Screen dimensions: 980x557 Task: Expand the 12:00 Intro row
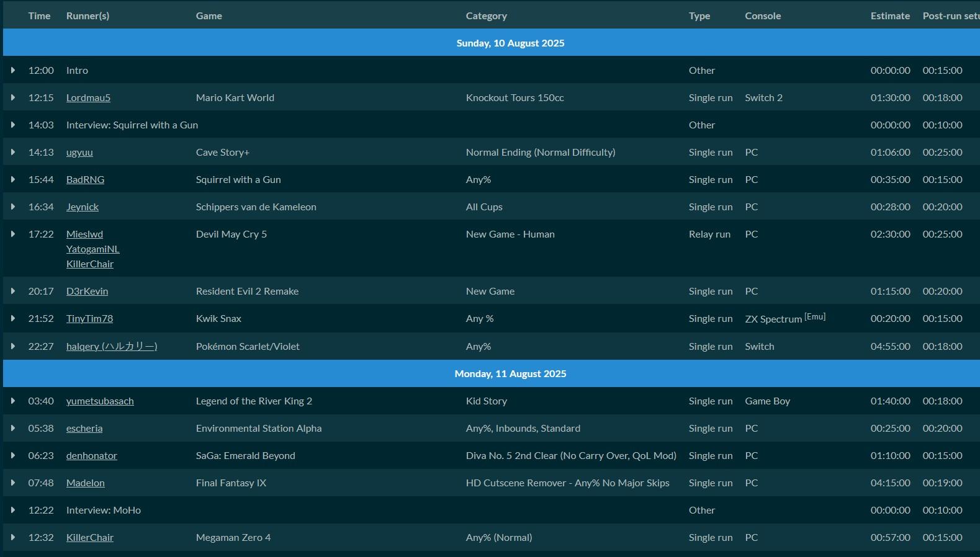(12, 70)
